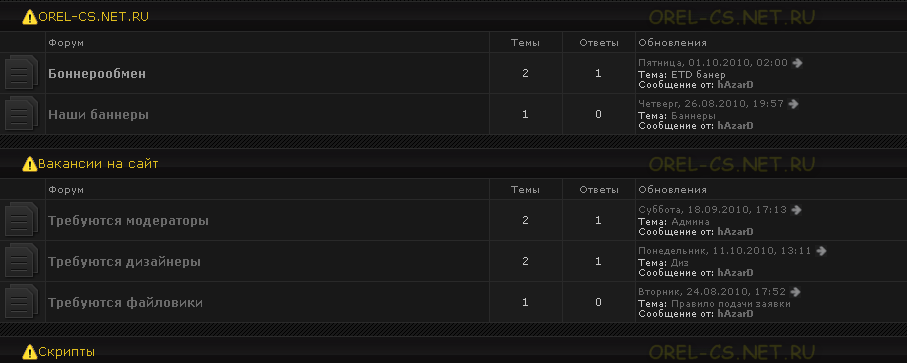The height and width of the screenshot is (363, 907).
Task: Open topic Правило подачи заявки
Action: (x=731, y=304)
